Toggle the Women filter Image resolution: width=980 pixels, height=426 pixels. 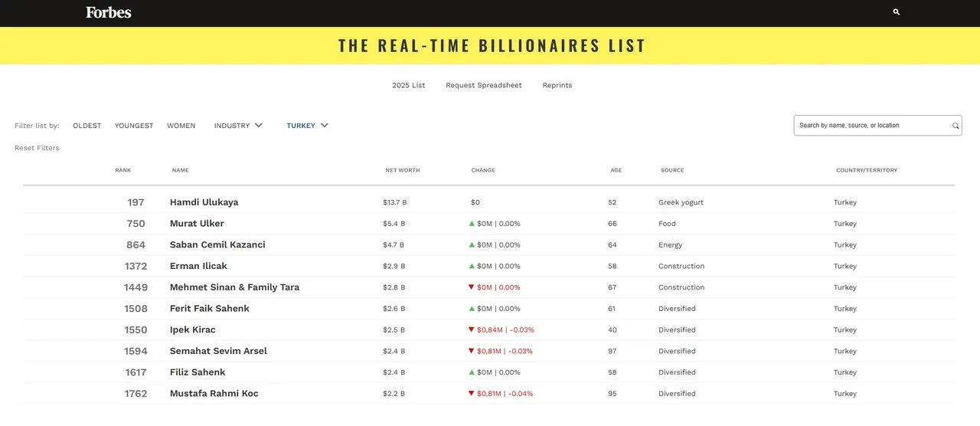[181, 126]
